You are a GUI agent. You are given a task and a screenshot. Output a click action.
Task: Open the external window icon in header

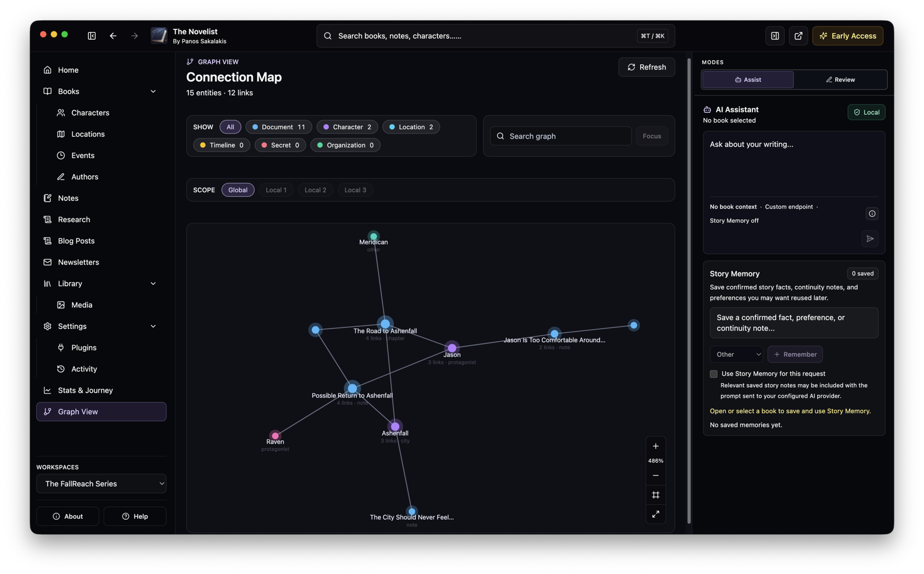(x=798, y=36)
